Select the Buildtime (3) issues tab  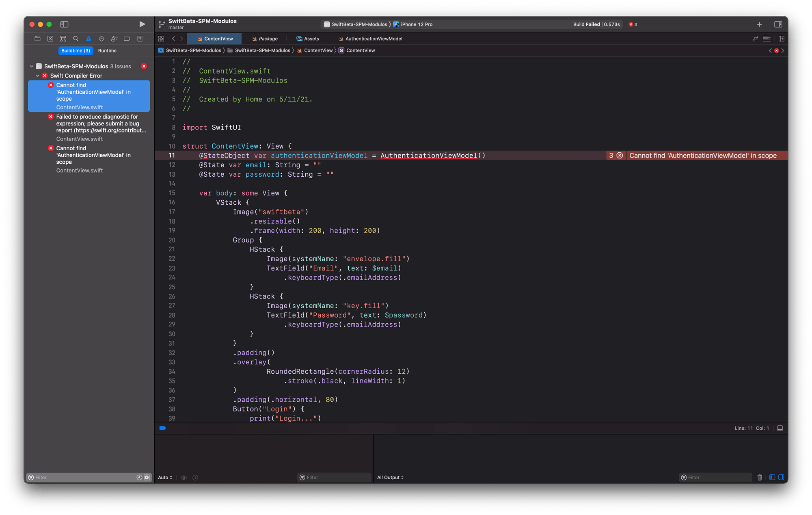click(x=76, y=51)
